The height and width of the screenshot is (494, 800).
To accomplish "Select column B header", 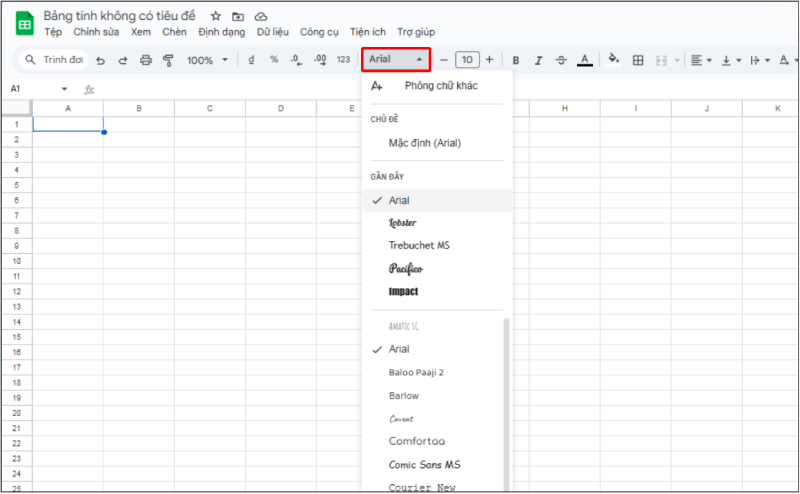I will 139,108.
